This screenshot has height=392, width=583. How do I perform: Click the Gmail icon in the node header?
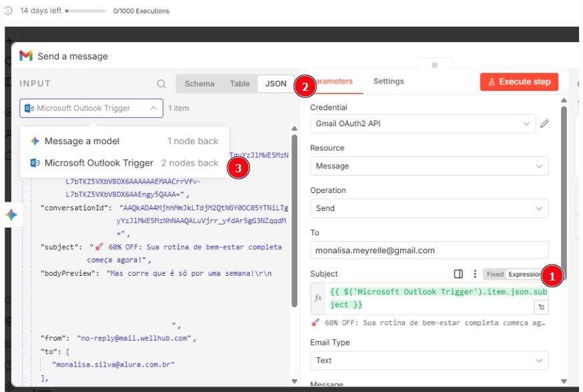[x=26, y=57]
